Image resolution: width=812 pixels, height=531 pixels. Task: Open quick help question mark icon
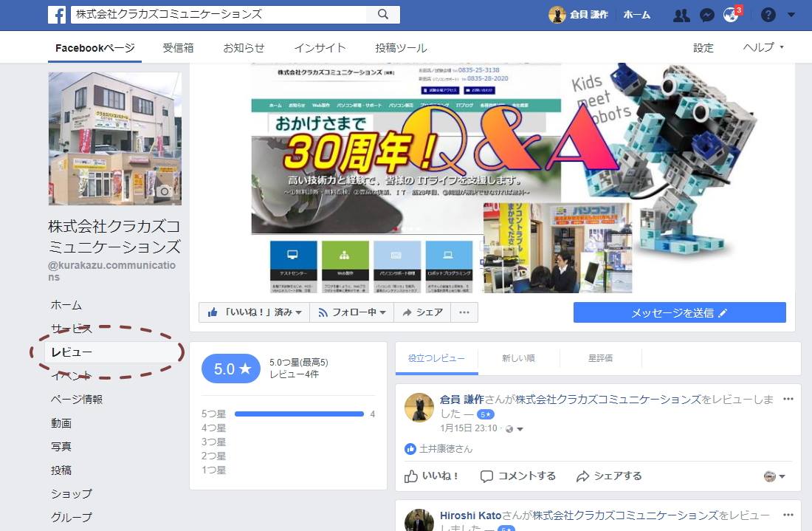click(768, 15)
